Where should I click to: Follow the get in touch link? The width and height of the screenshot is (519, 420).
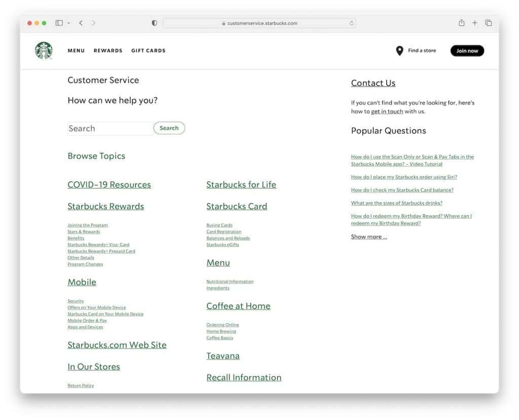(387, 111)
